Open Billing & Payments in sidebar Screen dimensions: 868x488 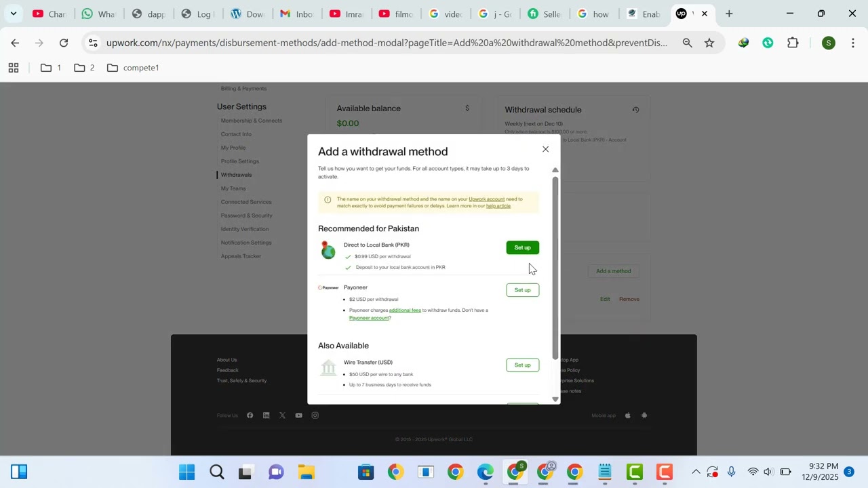(x=243, y=89)
